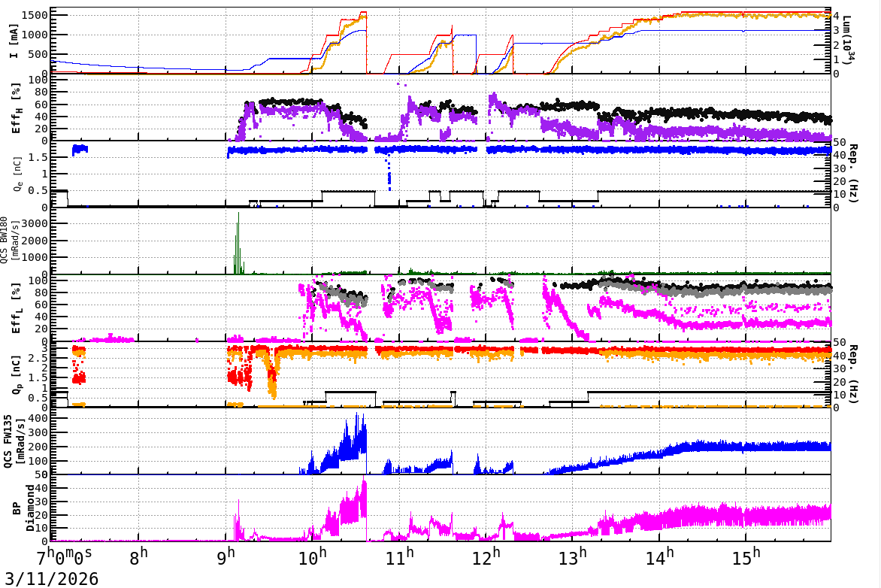
Task: Click the 'I [mA]' axis title
Action: [14, 41]
